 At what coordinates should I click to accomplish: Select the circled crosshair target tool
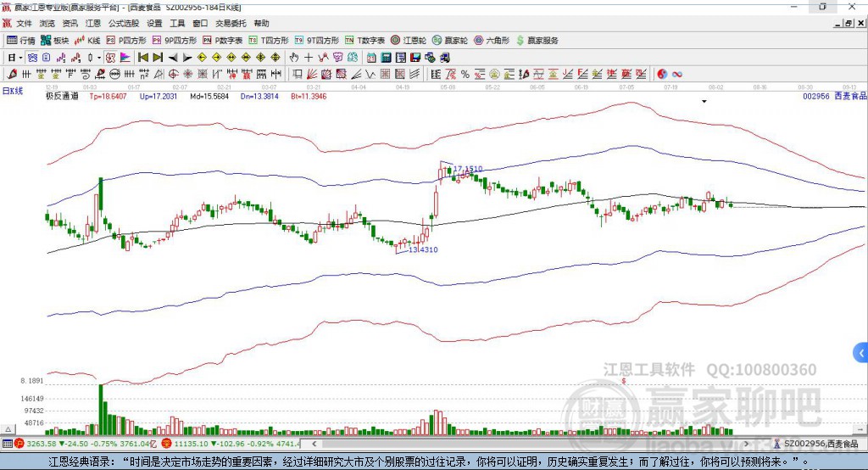coord(173,75)
